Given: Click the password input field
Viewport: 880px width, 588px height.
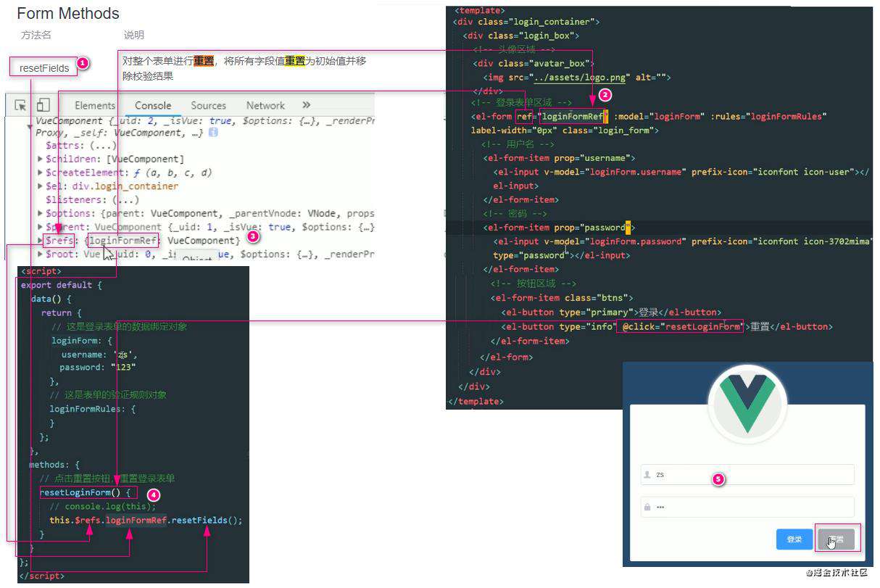Looking at the screenshot, I should click(x=747, y=507).
